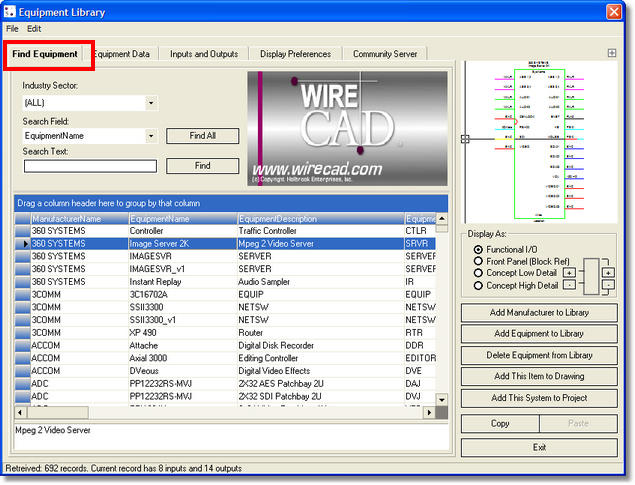Click the crosshair handle in the preview pane

pos(465,139)
